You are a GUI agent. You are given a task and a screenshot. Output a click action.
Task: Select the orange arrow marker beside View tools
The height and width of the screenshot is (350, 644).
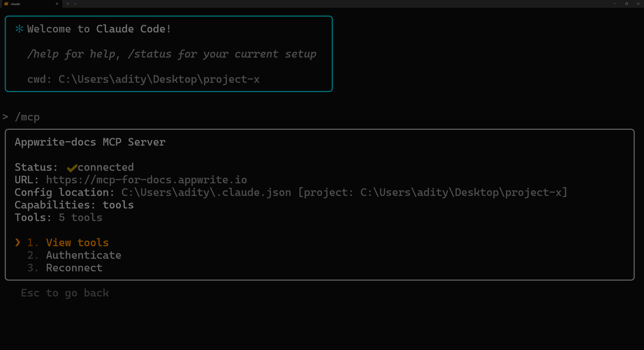18,242
